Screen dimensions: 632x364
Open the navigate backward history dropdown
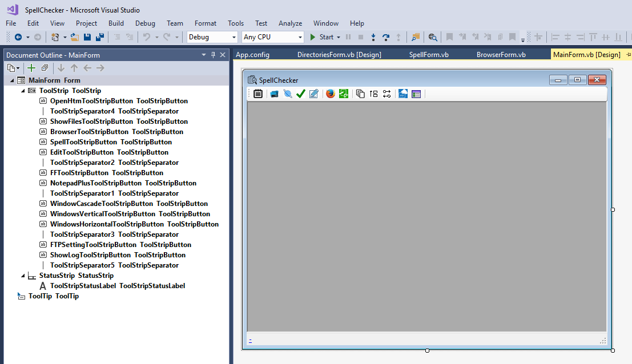pyautogui.click(x=28, y=37)
